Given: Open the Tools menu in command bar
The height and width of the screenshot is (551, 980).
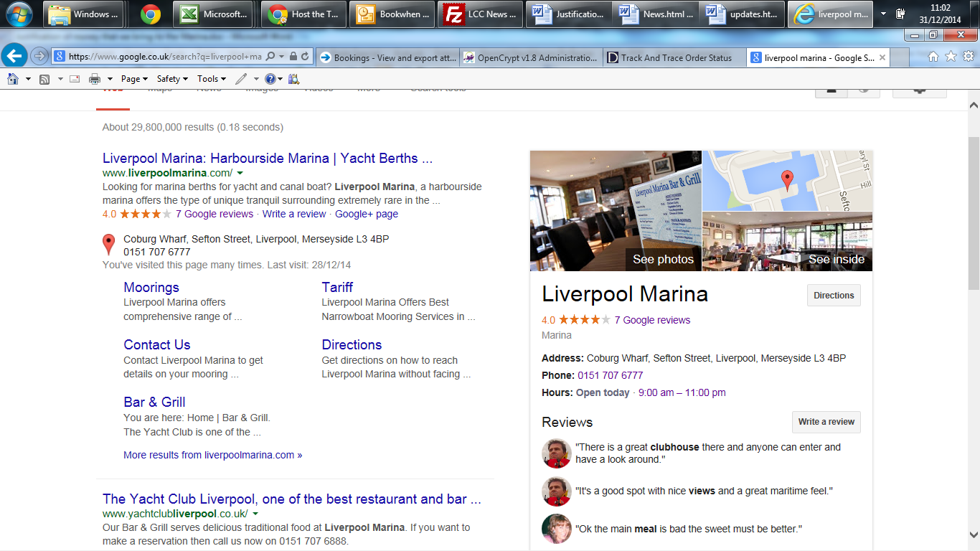Looking at the screenshot, I should click(212, 79).
